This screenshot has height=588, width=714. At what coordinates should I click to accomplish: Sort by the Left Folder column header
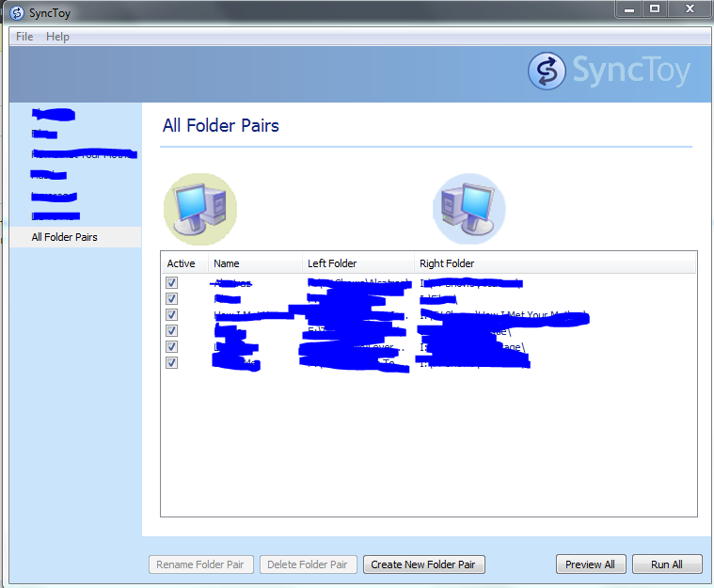click(x=357, y=263)
